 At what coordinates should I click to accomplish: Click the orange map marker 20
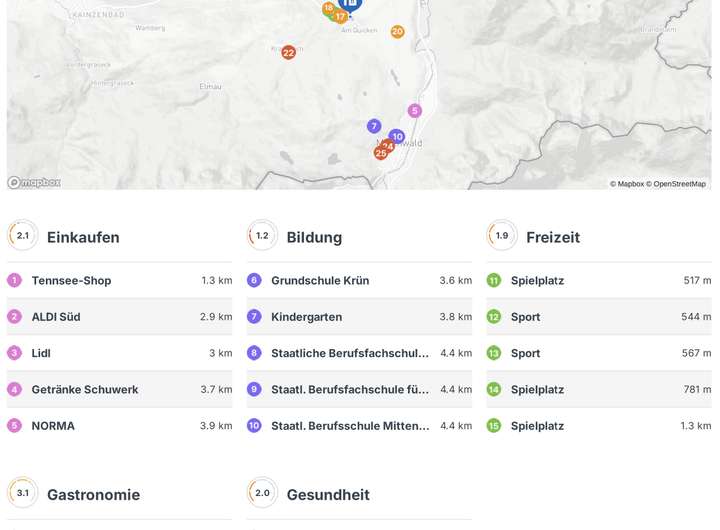coord(397,32)
